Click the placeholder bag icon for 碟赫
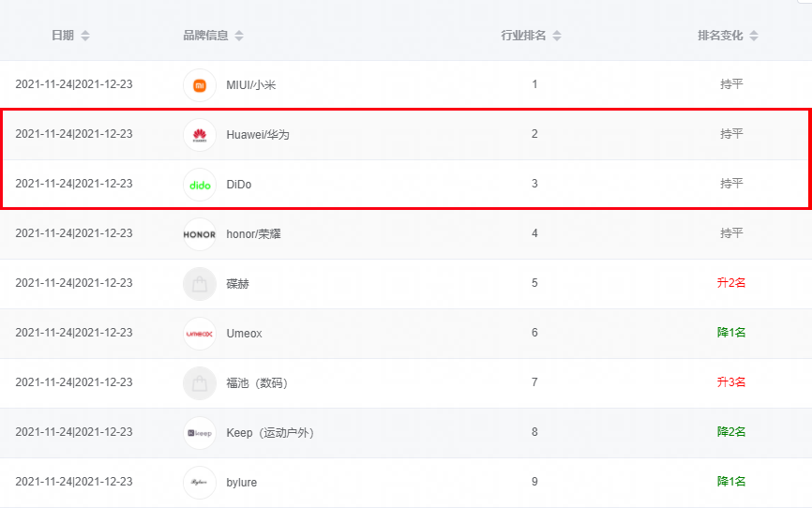This screenshot has height=508, width=812. (200, 284)
